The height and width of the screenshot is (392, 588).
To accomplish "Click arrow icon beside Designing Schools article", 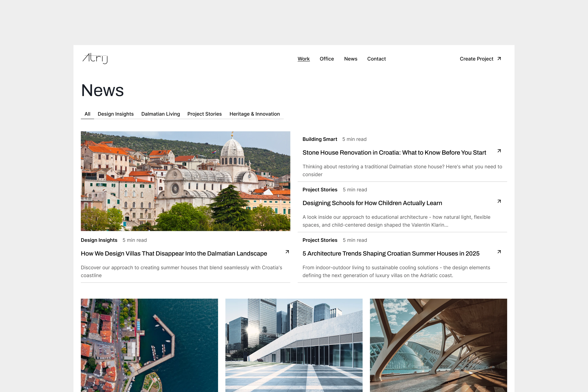I will (x=499, y=202).
